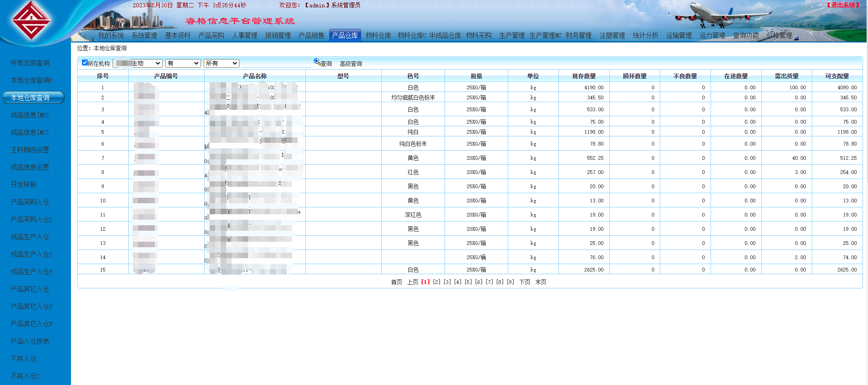The height and width of the screenshot is (385, 868).
Task: Select 财务管理 in the top menu
Action: click(x=578, y=36)
